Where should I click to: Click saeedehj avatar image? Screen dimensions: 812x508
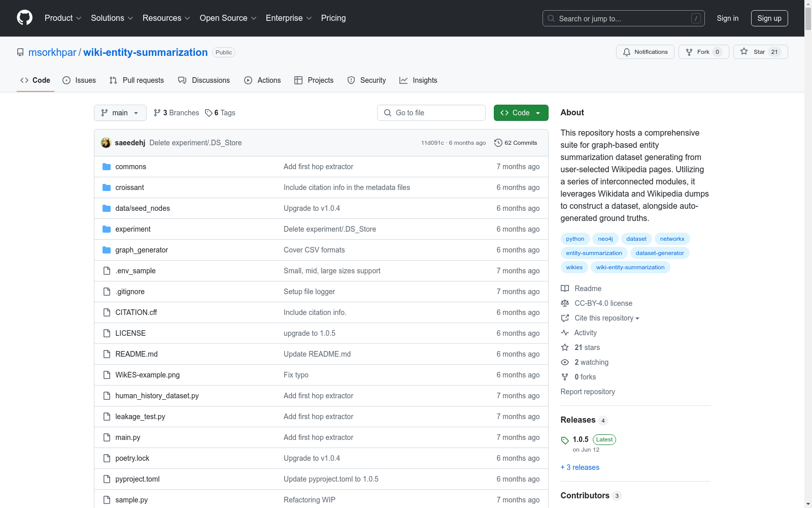tap(106, 143)
